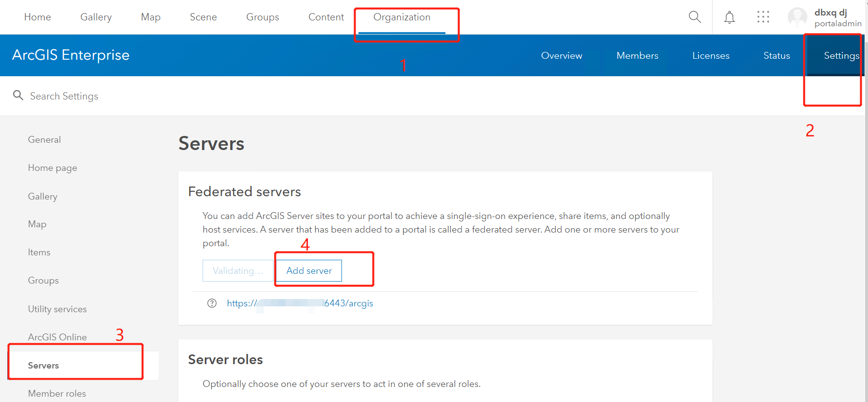868x402 pixels.
Task: Select Items in settings sidebar
Action: [39, 252]
